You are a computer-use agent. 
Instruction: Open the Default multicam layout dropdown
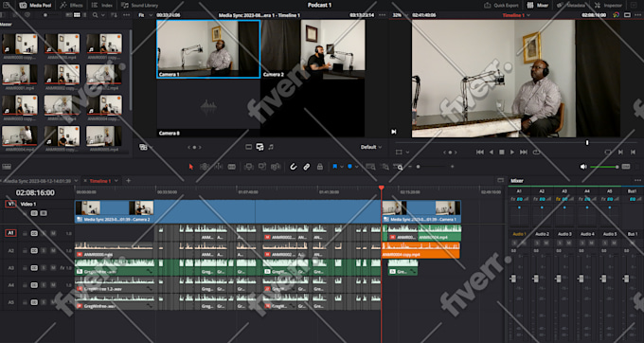coord(371,147)
